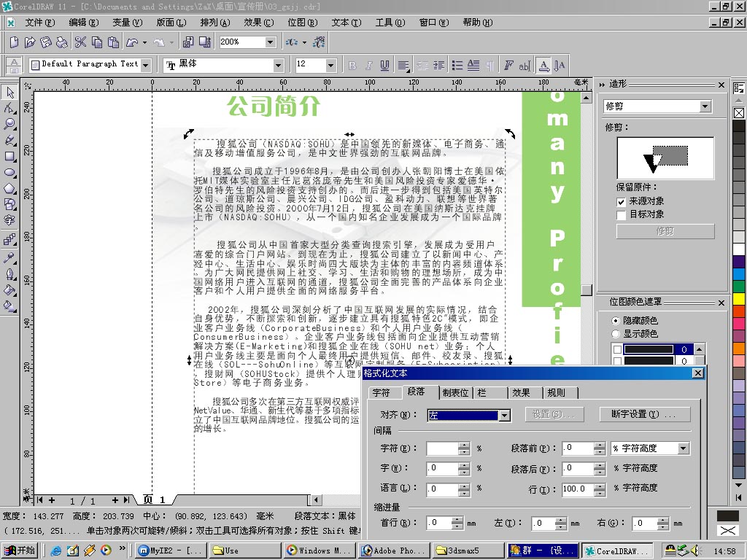
Task: Open Format Text with the F icon
Action: click(x=508, y=65)
